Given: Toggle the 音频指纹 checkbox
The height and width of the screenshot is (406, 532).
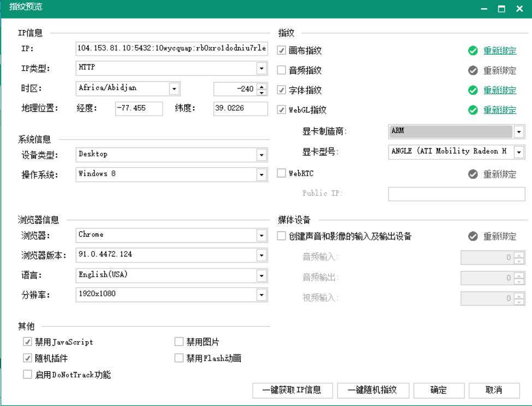Looking at the screenshot, I should (x=282, y=70).
